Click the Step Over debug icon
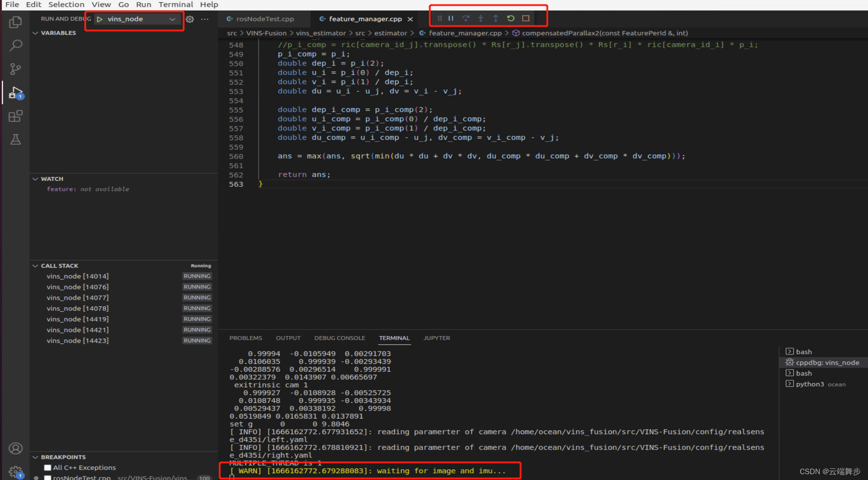 coord(466,18)
